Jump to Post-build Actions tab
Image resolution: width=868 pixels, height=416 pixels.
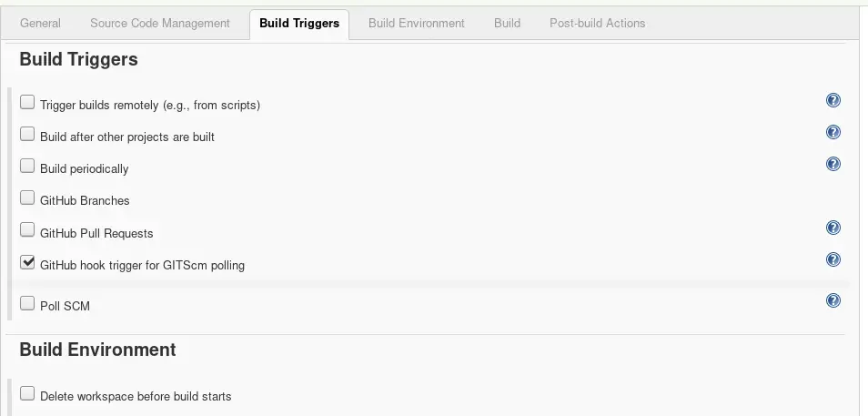tap(597, 24)
